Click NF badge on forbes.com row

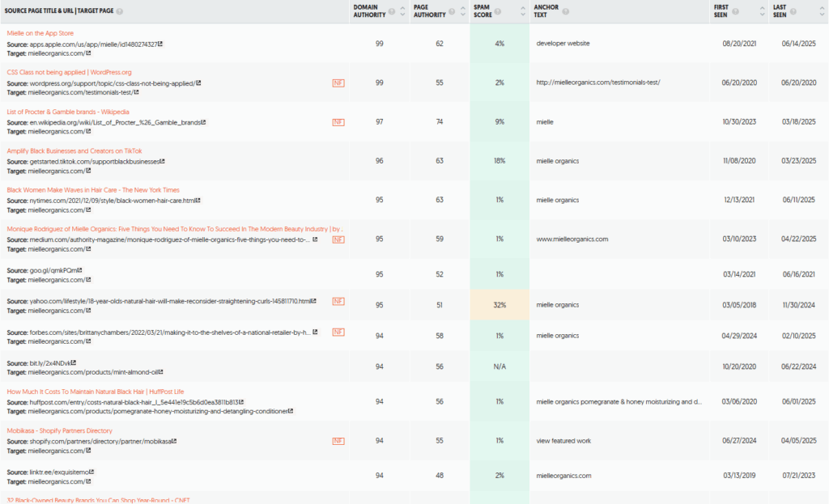(x=338, y=332)
